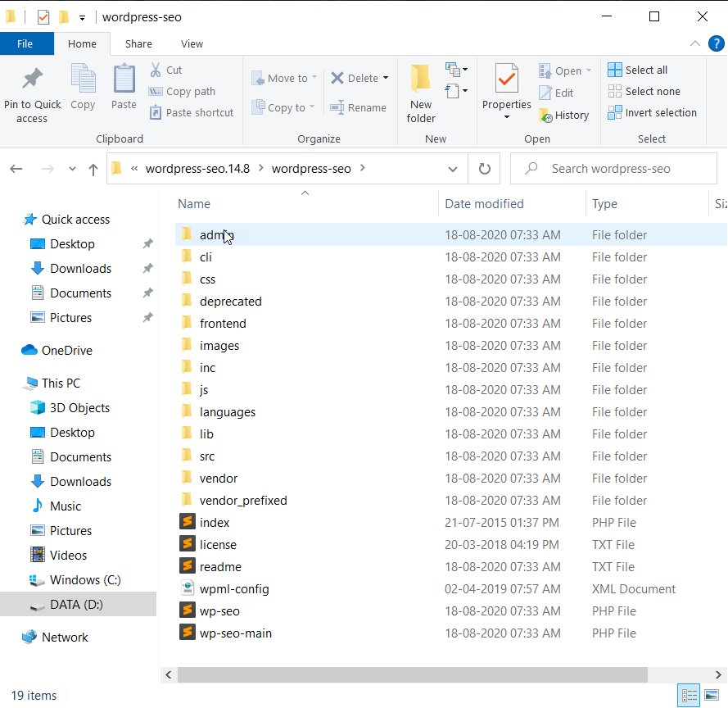This screenshot has width=728, height=708.
Task: Open Music in the navigation pane
Action: point(57,506)
